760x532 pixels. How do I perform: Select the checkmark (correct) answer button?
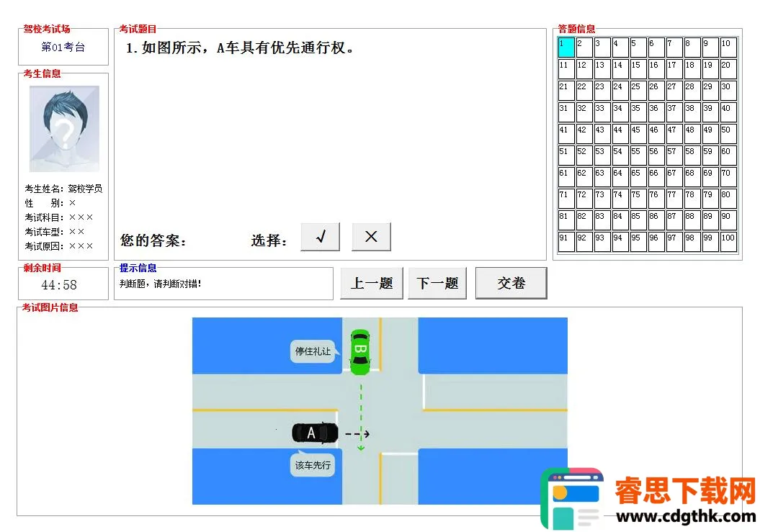pyautogui.click(x=320, y=237)
